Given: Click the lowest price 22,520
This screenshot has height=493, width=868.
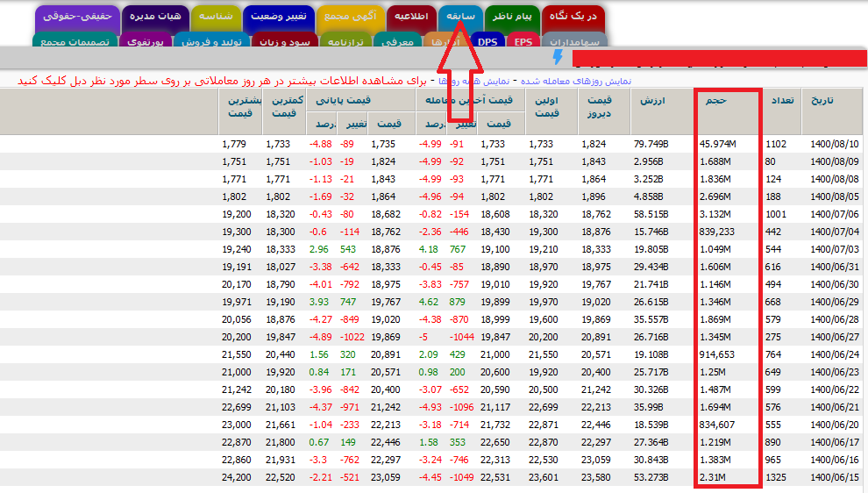Looking at the screenshot, I should (280, 477).
